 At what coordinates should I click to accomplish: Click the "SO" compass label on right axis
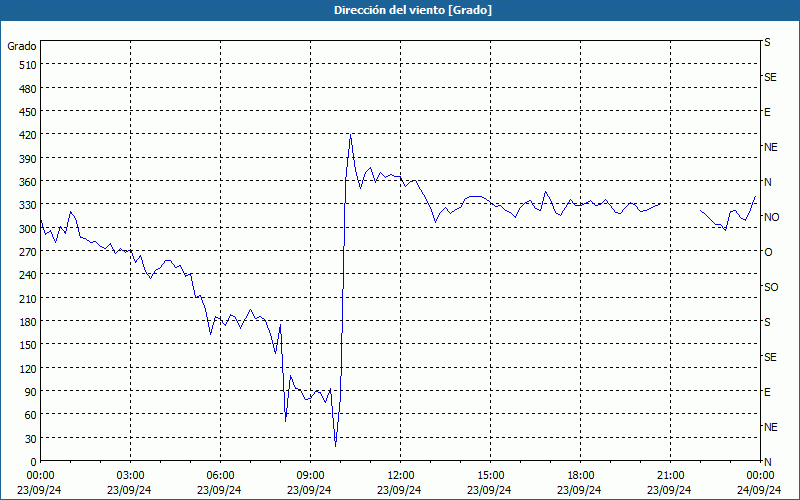pyautogui.click(x=771, y=287)
